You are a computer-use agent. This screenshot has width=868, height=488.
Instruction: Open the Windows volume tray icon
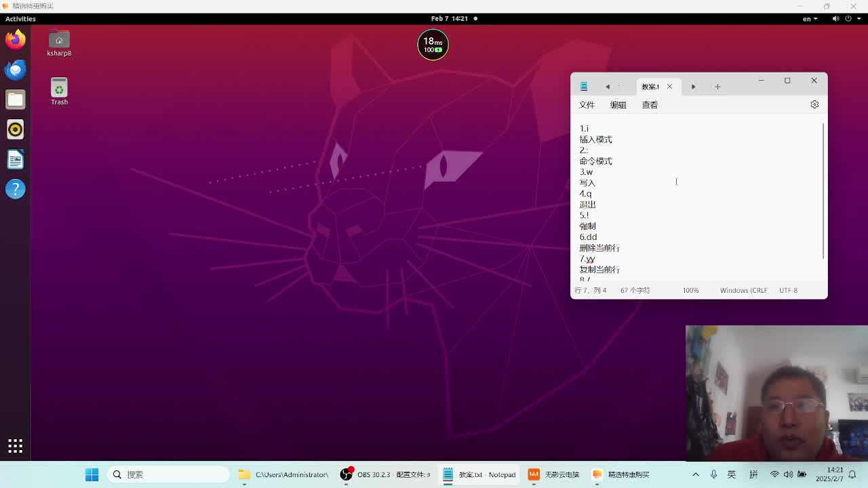point(788,474)
